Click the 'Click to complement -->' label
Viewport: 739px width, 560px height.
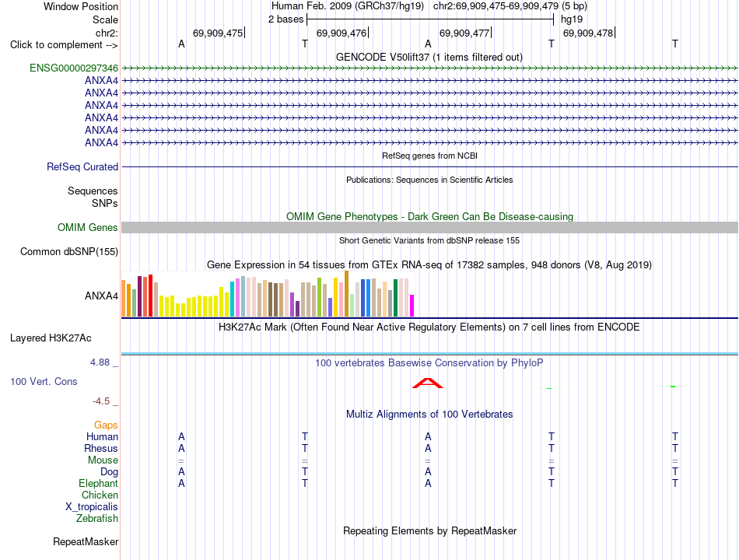[64, 45]
